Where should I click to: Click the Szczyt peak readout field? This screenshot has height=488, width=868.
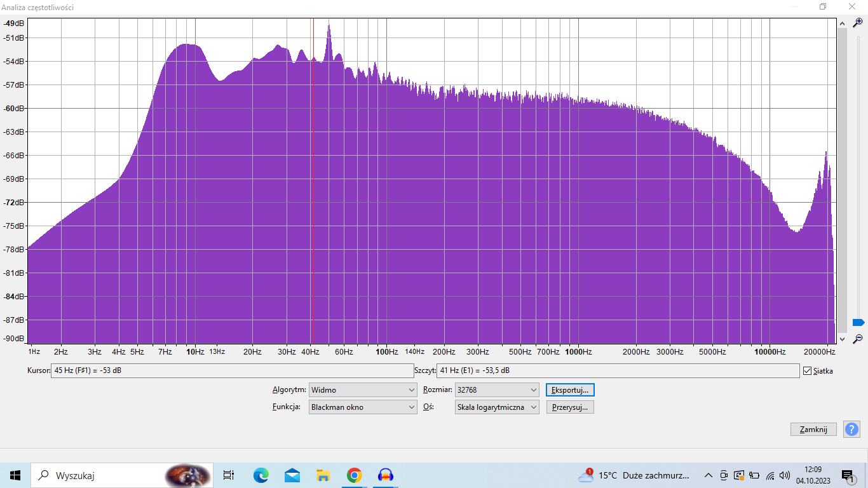(617, 371)
